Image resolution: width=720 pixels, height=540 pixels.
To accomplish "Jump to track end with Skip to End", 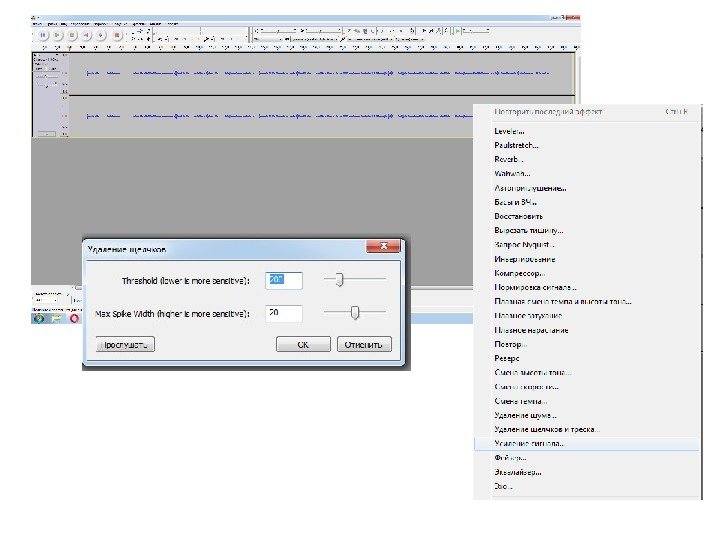I will click(101, 35).
